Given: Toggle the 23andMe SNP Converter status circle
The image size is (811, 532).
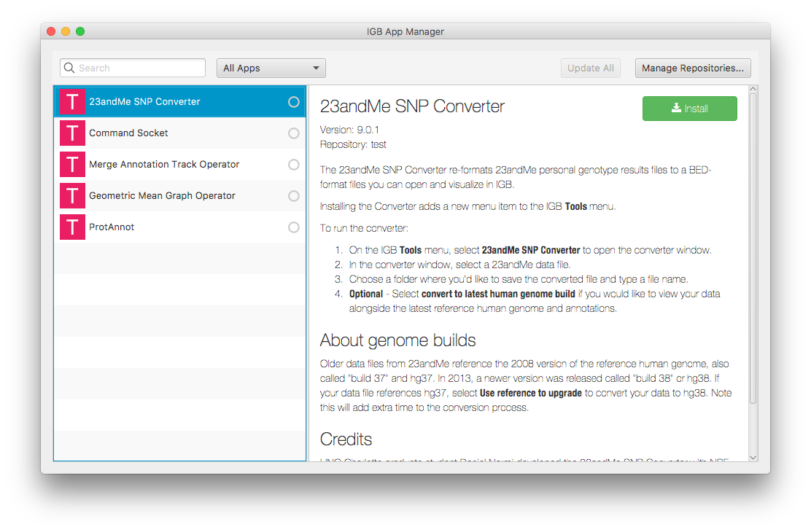Looking at the screenshot, I should (x=294, y=102).
